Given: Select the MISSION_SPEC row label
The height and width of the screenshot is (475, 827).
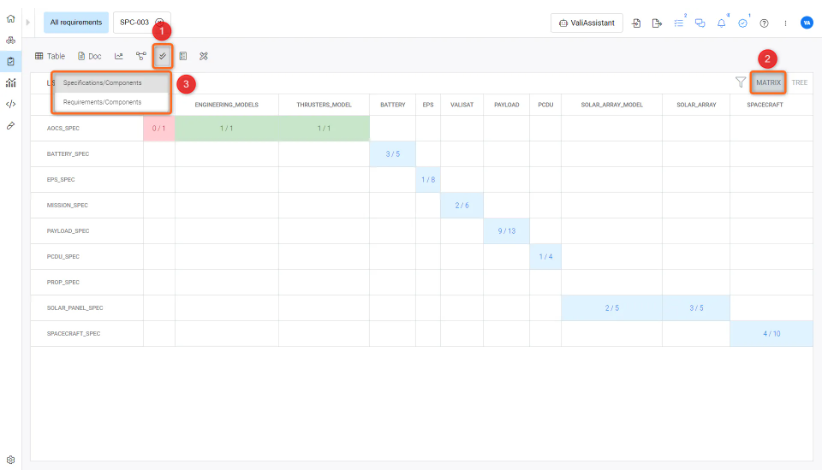Looking at the screenshot, I should point(68,205).
